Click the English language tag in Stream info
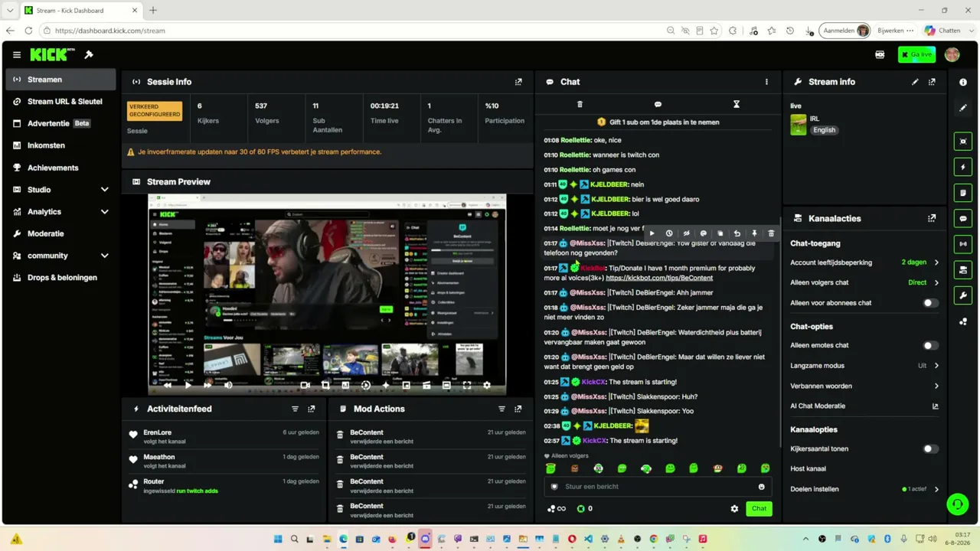 (x=824, y=130)
